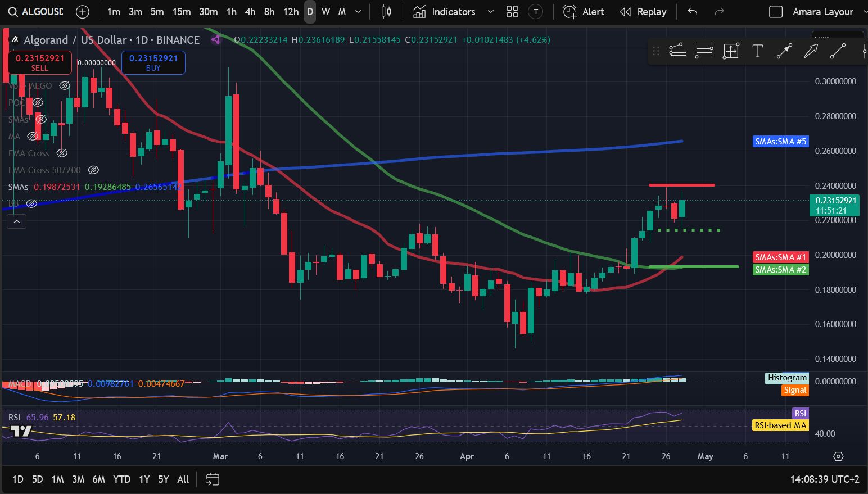This screenshot has height=494, width=868.
Task: Select the red horizontal line near 0.24
Action: tap(682, 185)
